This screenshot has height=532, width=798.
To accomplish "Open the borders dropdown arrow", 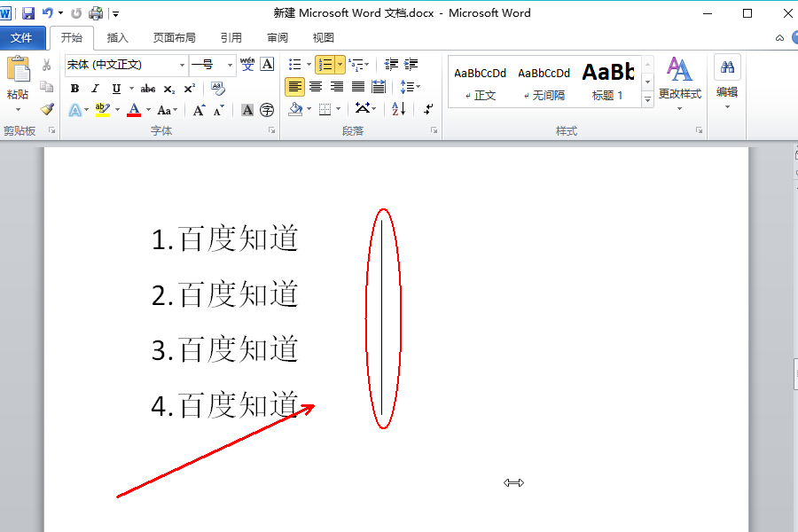I will point(338,108).
